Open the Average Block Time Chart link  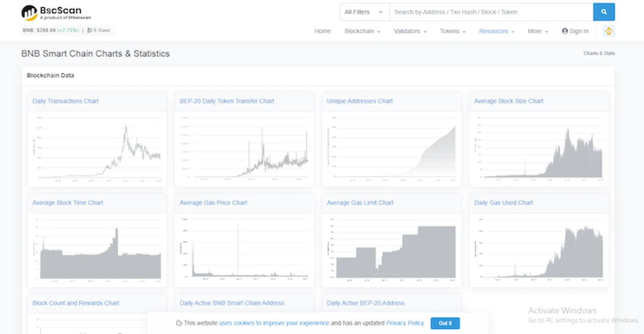(68, 203)
